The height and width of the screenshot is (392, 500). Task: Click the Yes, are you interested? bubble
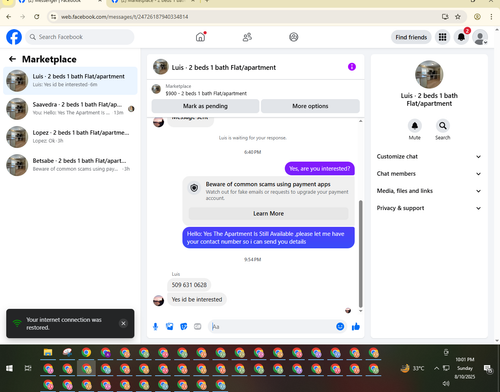click(x=320, y=169)
